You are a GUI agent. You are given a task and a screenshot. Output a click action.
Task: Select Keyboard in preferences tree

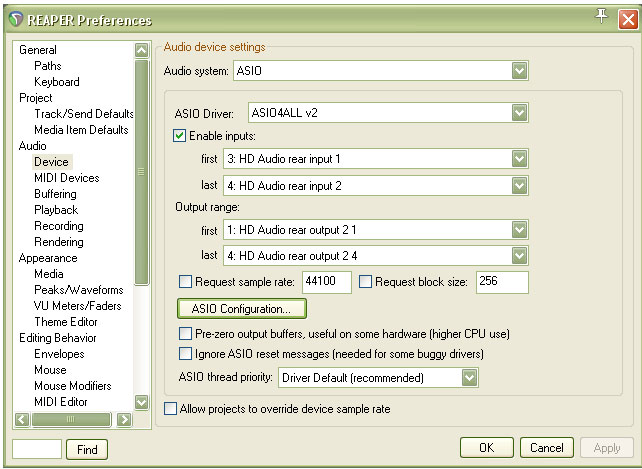pos(57,82)
